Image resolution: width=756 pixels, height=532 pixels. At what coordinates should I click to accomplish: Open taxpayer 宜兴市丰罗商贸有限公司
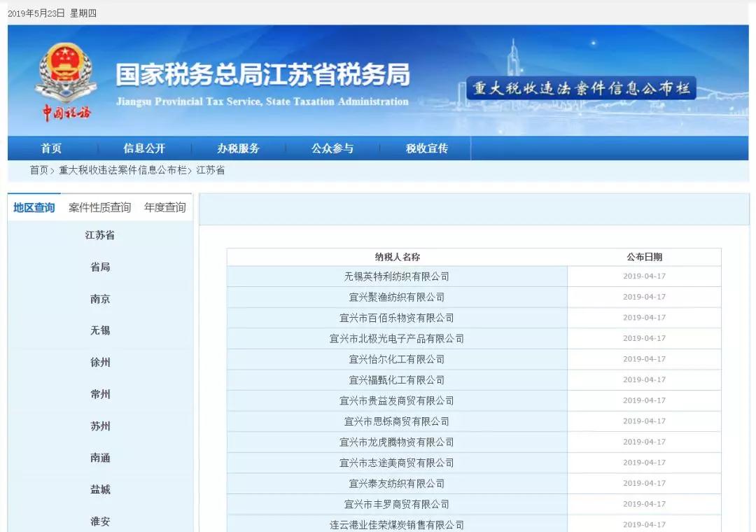tap(397, 505)
